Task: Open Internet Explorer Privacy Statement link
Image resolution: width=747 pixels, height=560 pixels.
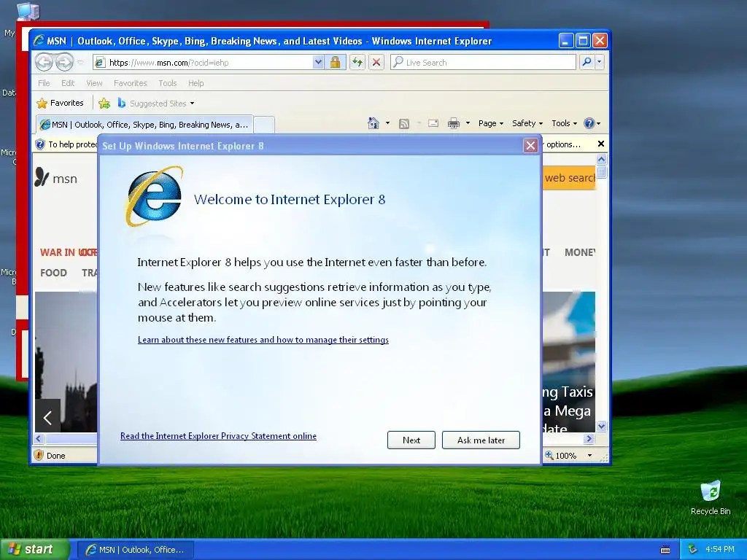Action: coord(218,436)
